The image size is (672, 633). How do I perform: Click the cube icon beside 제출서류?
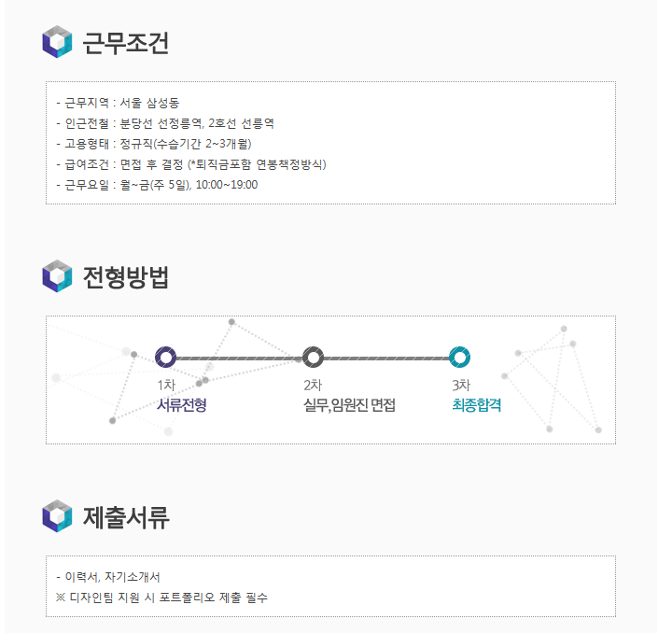[57, 516]
